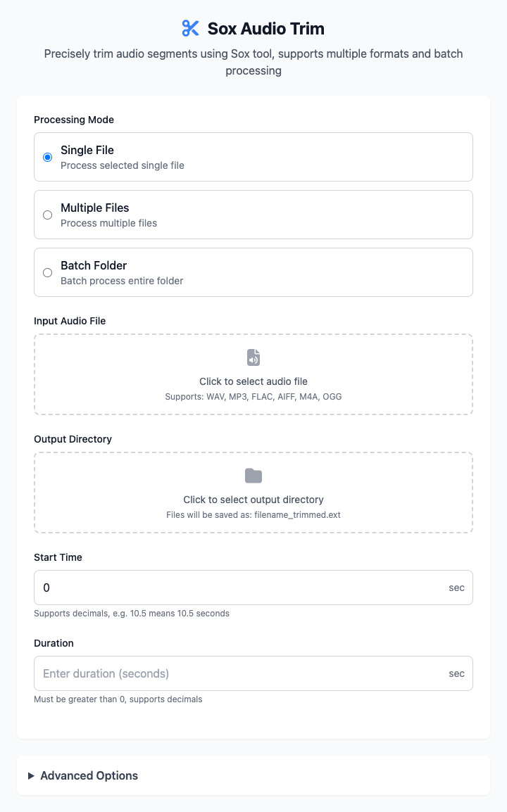Click to select output directory text
This screenshot has height=812, width=507.
click(254, 500)
